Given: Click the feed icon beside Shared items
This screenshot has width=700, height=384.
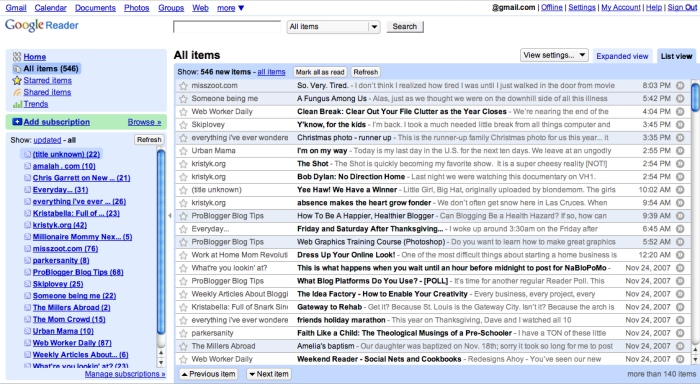Looking at the screenshot, I should coord(17,92).
